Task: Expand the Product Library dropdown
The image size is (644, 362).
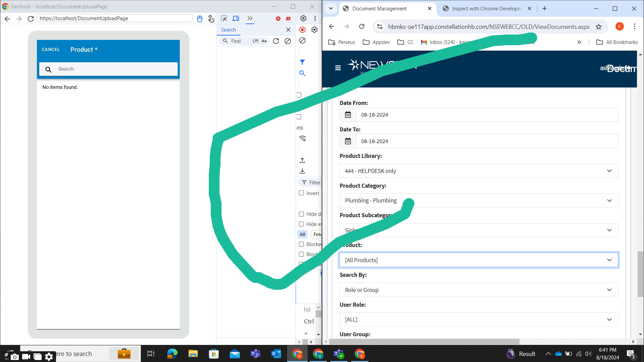Action: click(478, 171)
